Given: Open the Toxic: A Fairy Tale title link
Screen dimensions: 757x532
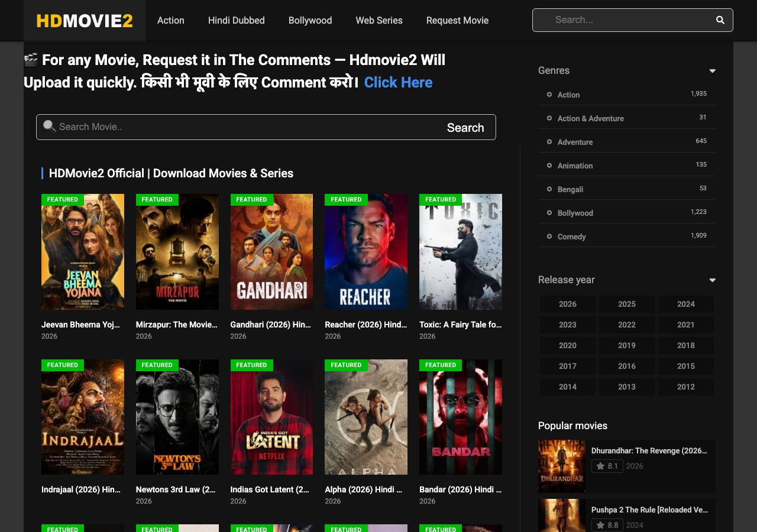Looking at the screenshot, I should point(461,325).
